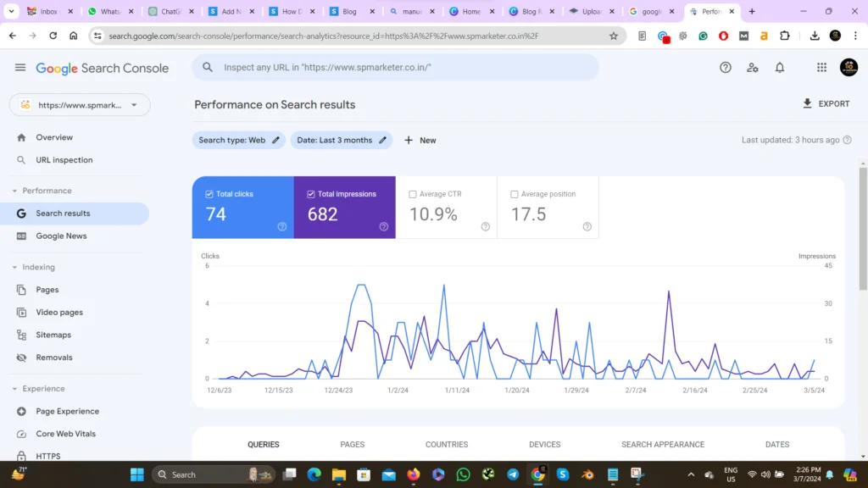
Task: Open browser downloads icon
Action: pos(815,36)
